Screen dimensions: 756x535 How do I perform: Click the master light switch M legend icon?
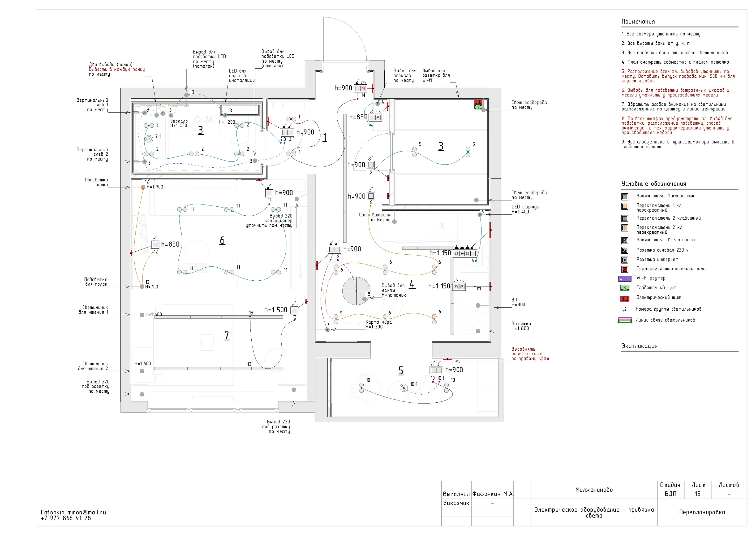tap(625, 240)
